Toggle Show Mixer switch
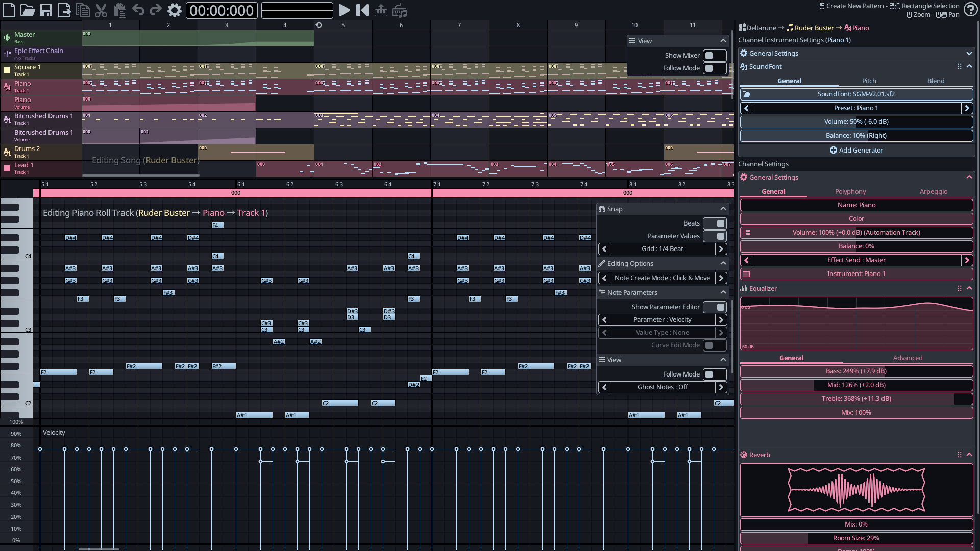Screen dimensions: 980x551 coord(714,56)
